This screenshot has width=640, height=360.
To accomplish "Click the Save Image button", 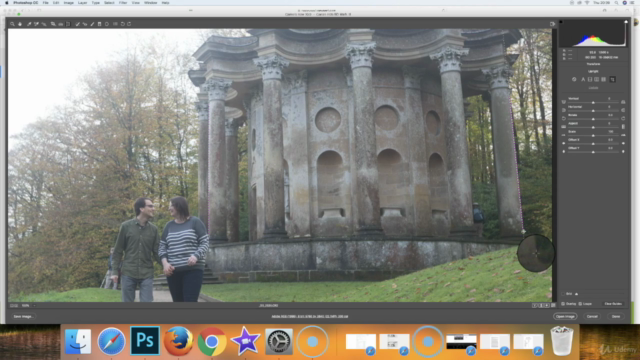I will tap(23, 316).
